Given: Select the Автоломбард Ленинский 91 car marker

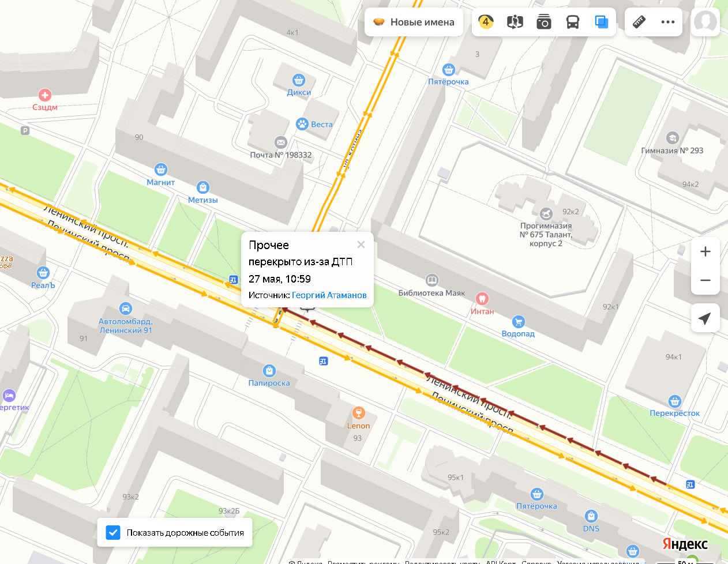Looking at the screenshot, I should click(x=126, y=309).
